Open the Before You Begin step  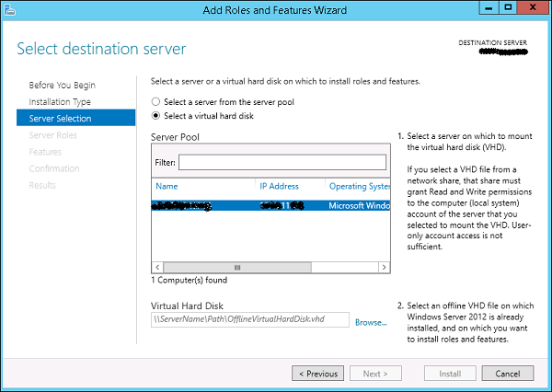61,85
